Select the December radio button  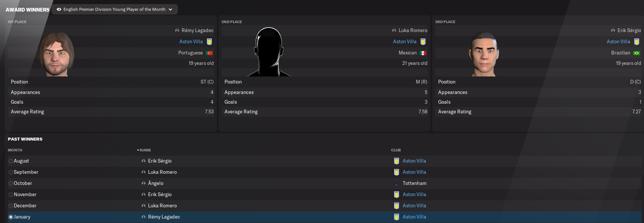[x=11, y=206]
